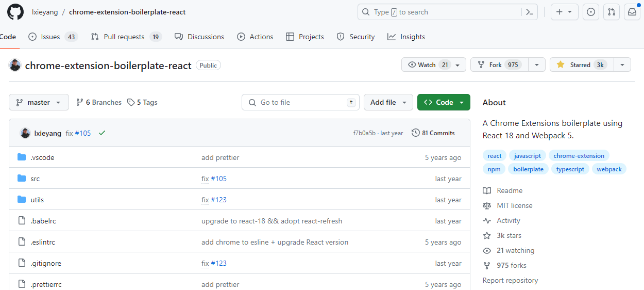
Task: Click the repository owner avatar beside title
Action: click(x=15, y=65)
